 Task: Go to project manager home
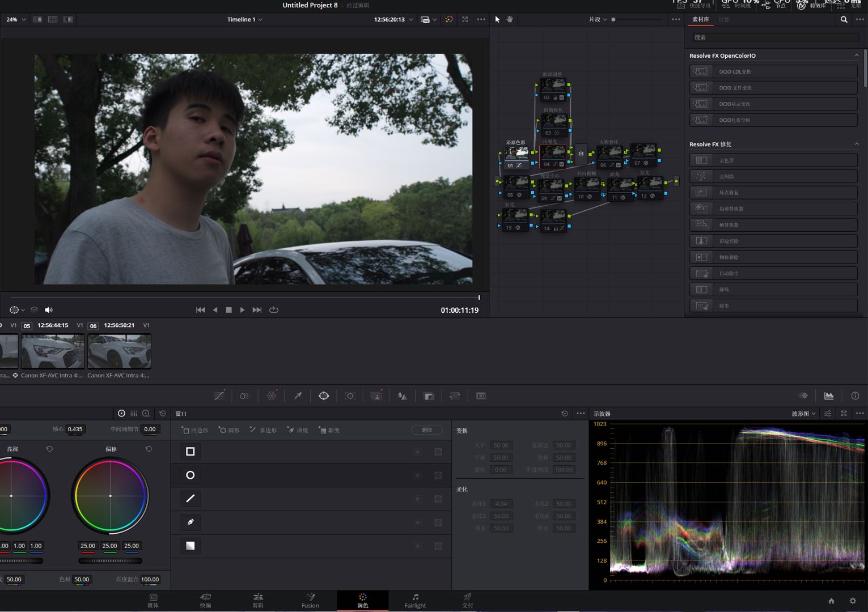(831, 601)
